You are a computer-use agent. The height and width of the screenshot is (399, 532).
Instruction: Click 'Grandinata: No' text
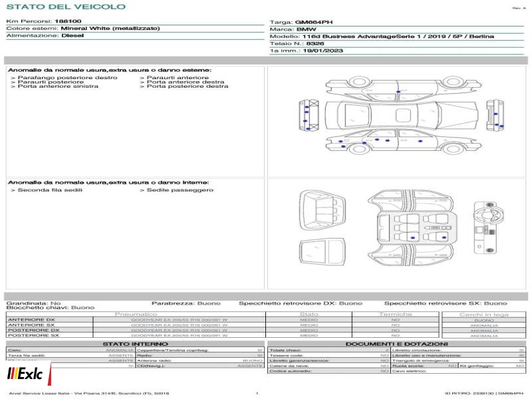[x=34, y=303]
